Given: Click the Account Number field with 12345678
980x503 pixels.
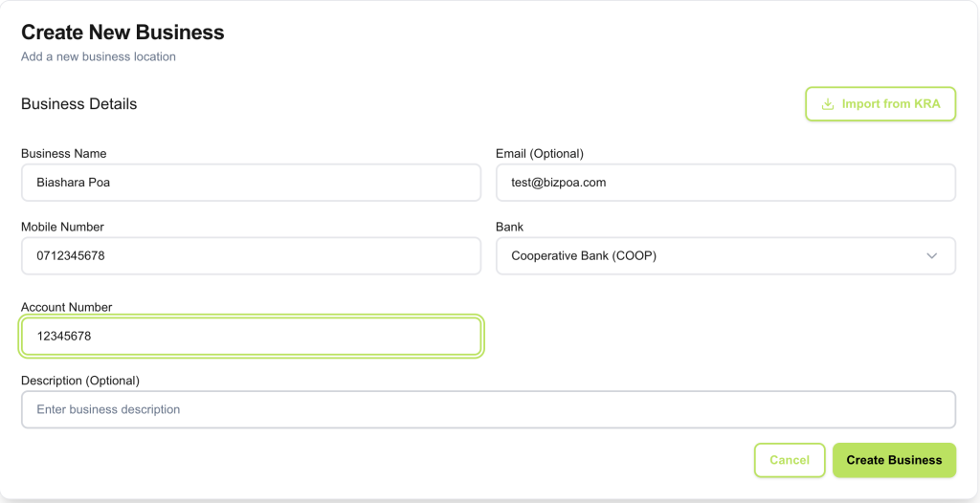Looking at the screenshot, I should click(252, 337).
